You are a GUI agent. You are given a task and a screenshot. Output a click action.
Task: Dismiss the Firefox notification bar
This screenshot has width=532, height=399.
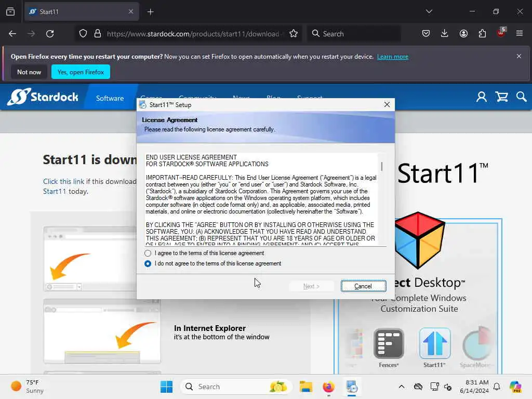tap(519, 56)
